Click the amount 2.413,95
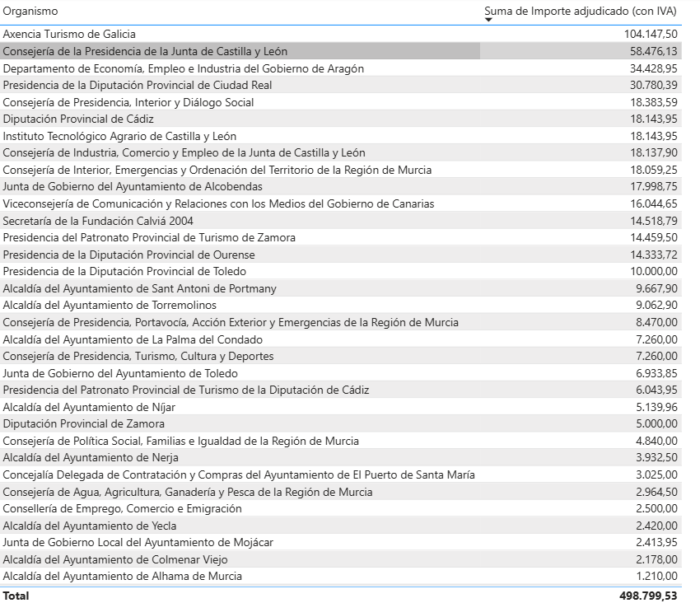 point(656,542)
